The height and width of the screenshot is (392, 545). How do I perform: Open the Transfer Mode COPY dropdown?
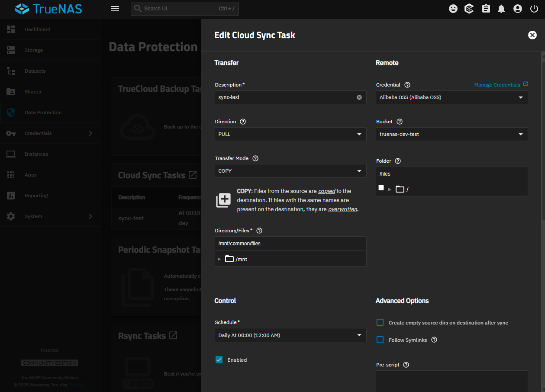pos(290,171)
